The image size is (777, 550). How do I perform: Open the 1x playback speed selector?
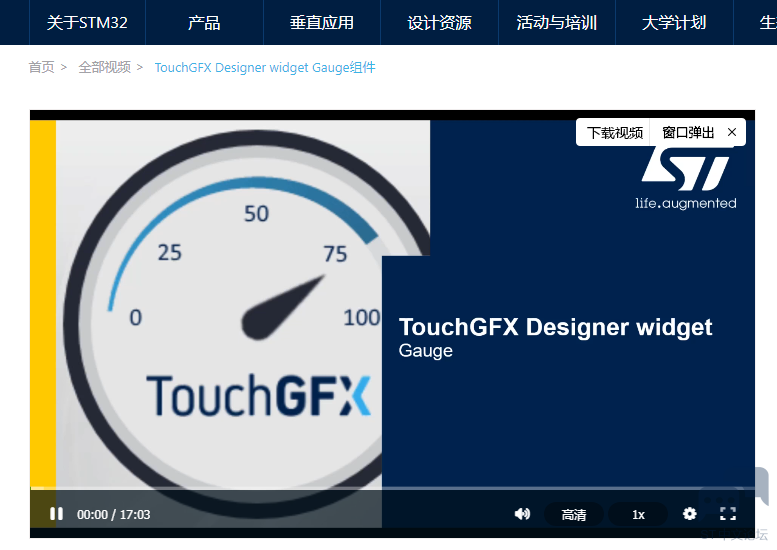coord(638,515)
